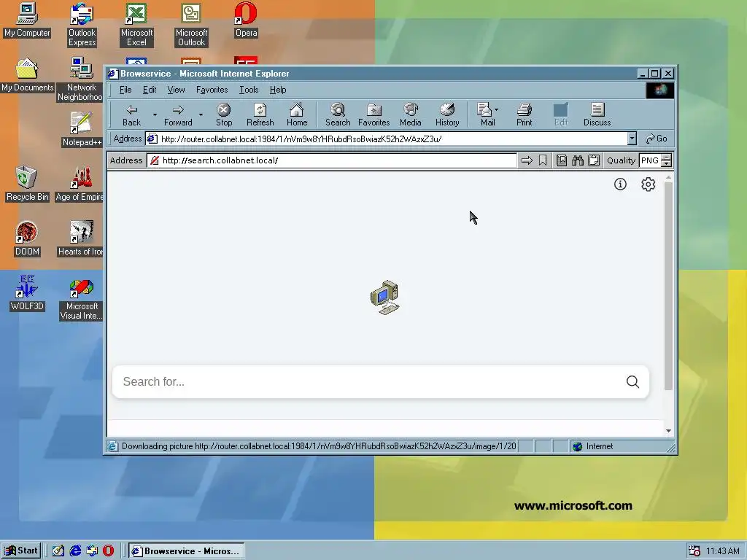Click the Windows flag throbber icon in IE

(x=660, y=90)
